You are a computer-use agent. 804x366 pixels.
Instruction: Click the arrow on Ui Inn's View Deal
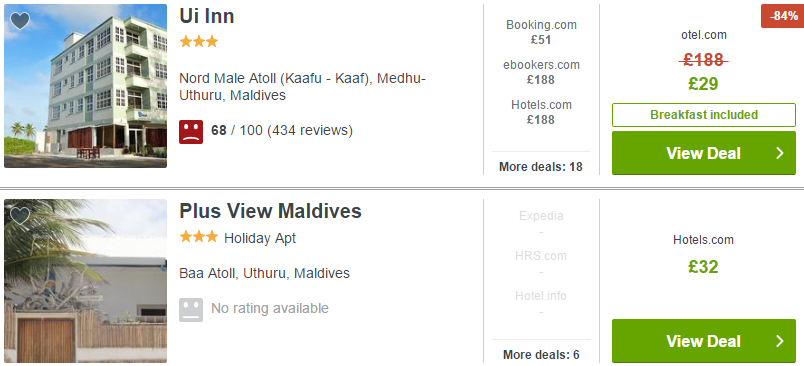[780, 153]
